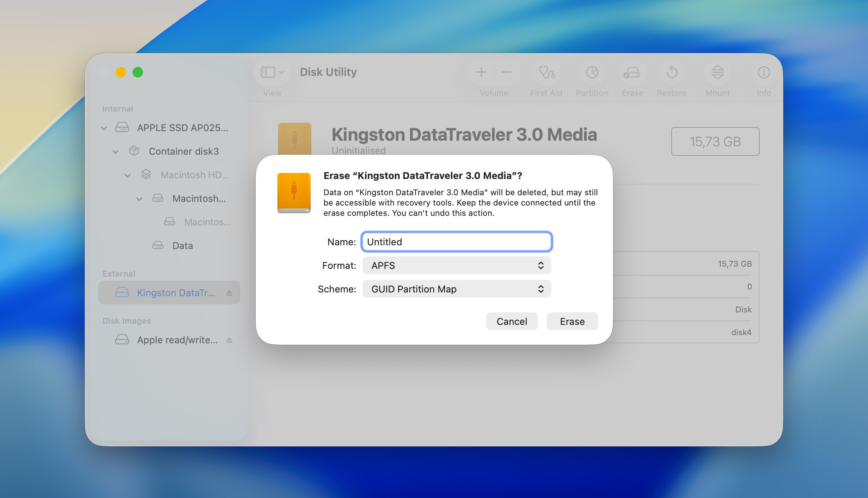Collapse the Container disk3 row

pos(116,152)
